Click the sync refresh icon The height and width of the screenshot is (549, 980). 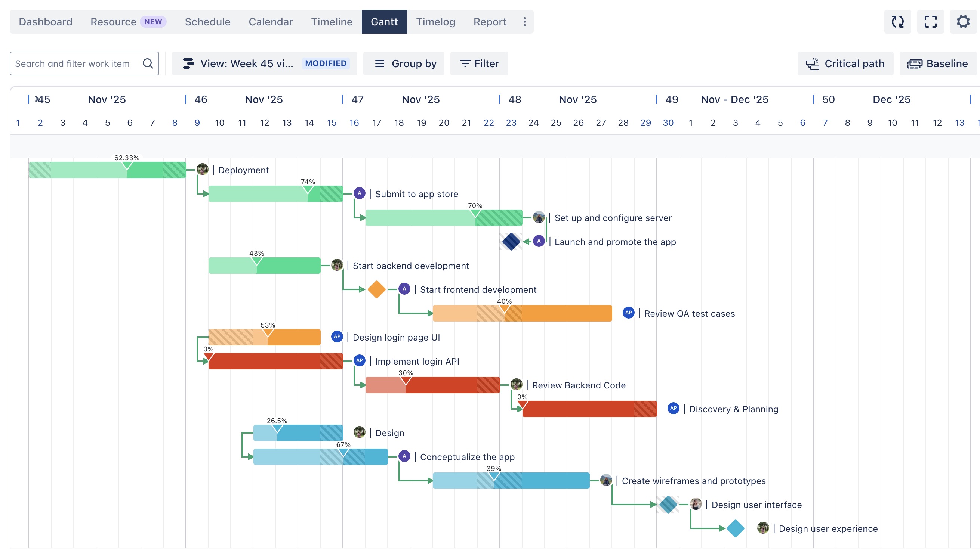(x=897, y=22)
